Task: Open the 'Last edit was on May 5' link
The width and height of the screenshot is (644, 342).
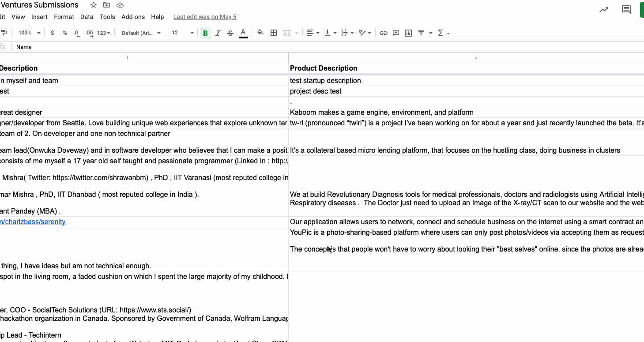Action: click(x=205, y=17)
